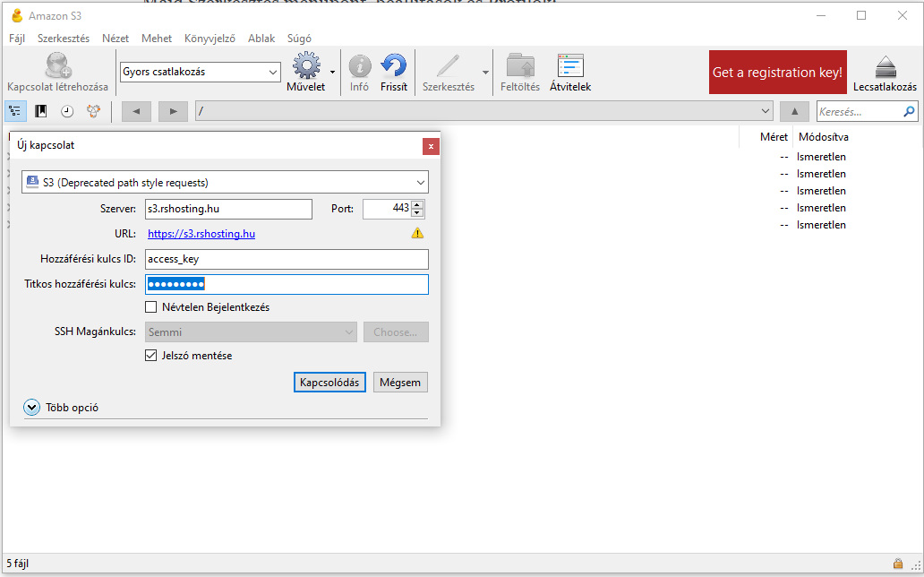Image resolution: width=924 pixels, height=577 pixels.
Task: Click the Hozzáférési kulcs ID field
Action: click(x=287, y=259)
